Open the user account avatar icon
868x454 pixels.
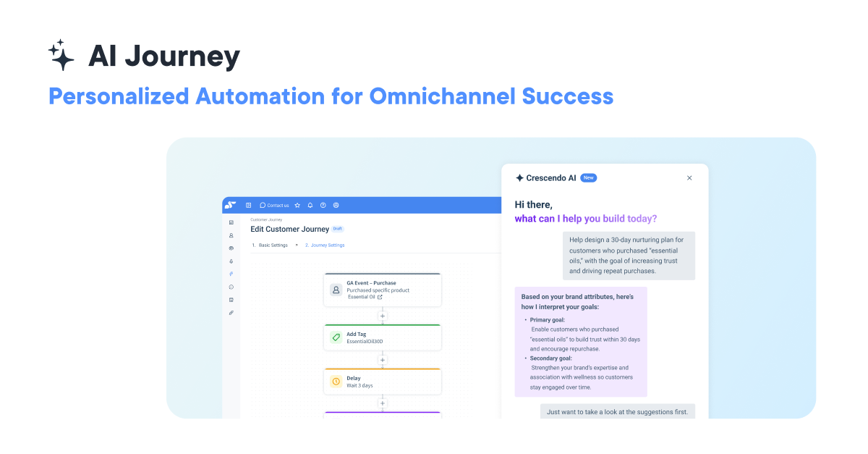[x=336, y=205]
